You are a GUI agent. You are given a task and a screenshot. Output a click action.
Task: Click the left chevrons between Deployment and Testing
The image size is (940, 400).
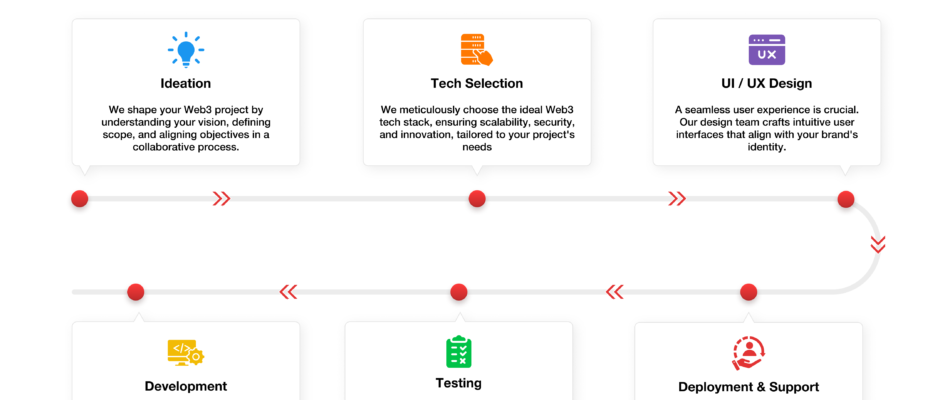pyautogui.click(x=614, y=292)
